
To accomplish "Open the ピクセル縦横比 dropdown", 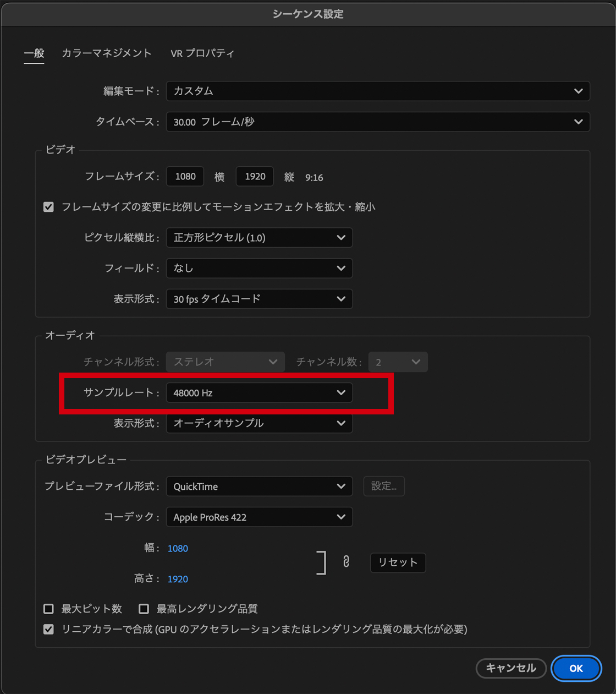I will point(259,238).
